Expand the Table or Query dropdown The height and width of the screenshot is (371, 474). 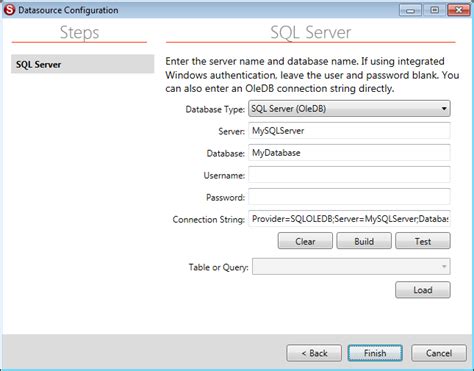[x=351, y=266]
